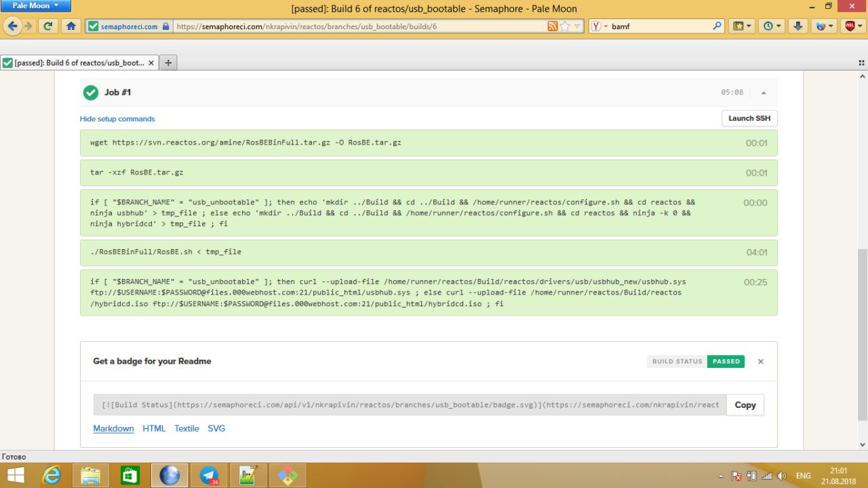The image size is (868, 488).
Task: Expand the tar -xzf RosBE.tar.gz command row
Action: click(x=429, y=173)
